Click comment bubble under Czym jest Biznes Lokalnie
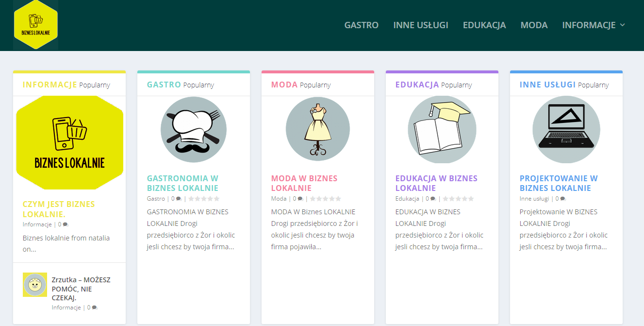Viewport: 644px width, 326px height. (x=66, y=224)
